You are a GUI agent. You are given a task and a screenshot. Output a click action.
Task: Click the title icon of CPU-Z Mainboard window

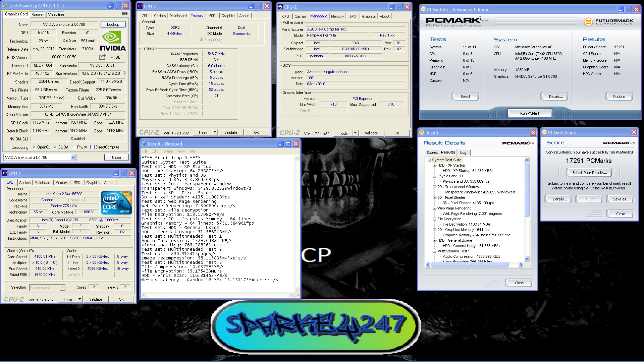281,7
